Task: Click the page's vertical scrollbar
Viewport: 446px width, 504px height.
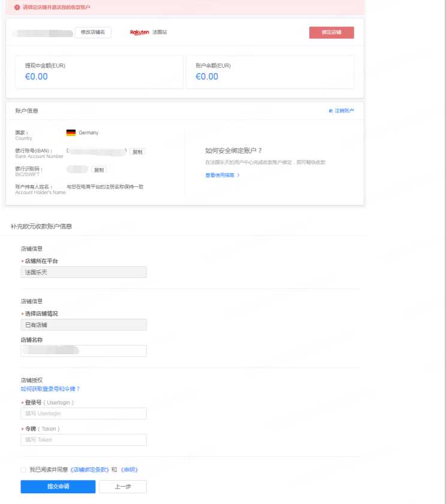Action: coord(444,252)
